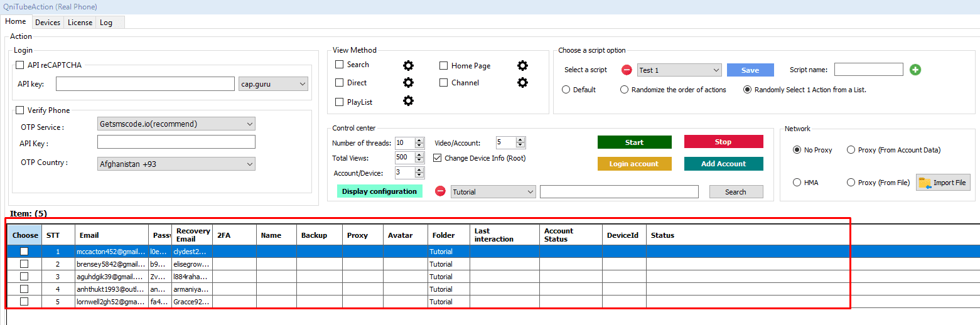Increase the Total Views value
The image size is (980, 325).
point(419,154)
